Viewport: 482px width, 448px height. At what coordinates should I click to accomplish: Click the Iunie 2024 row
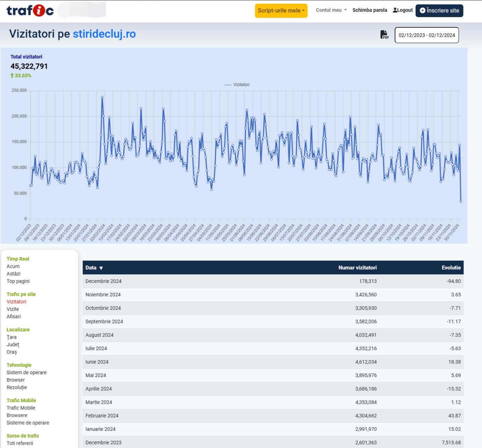(x=273, y=362)
